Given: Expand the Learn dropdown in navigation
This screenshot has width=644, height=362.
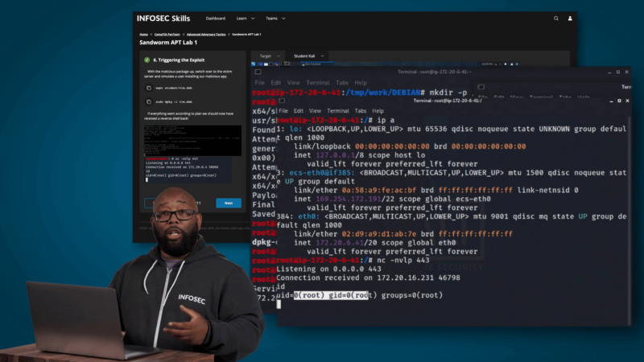Looking at the screenshot, I should [x=246, y=18].
